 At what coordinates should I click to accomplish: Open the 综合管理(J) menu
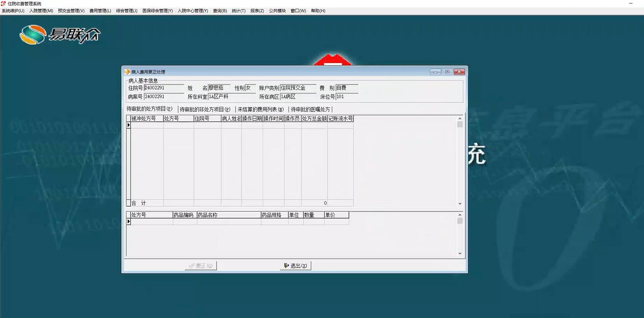click(x=127, y=11)
